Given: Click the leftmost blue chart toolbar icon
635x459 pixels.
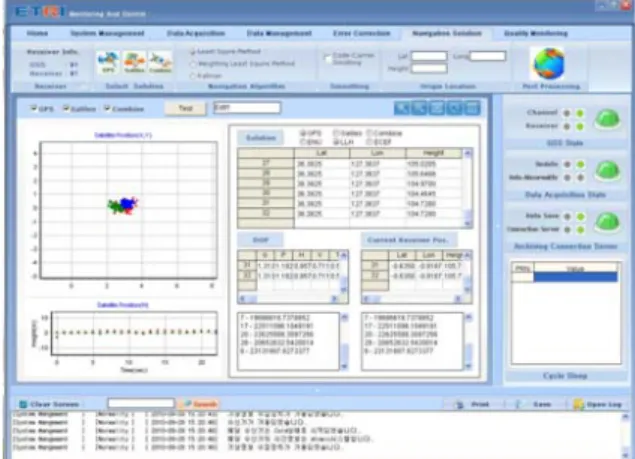Looking at the screenshot, I should (x=402, y=108).
